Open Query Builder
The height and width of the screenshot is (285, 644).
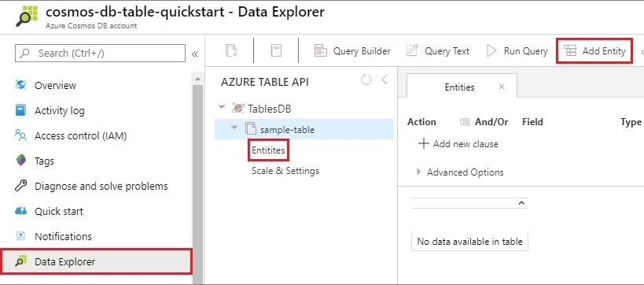tap(352, 51)
